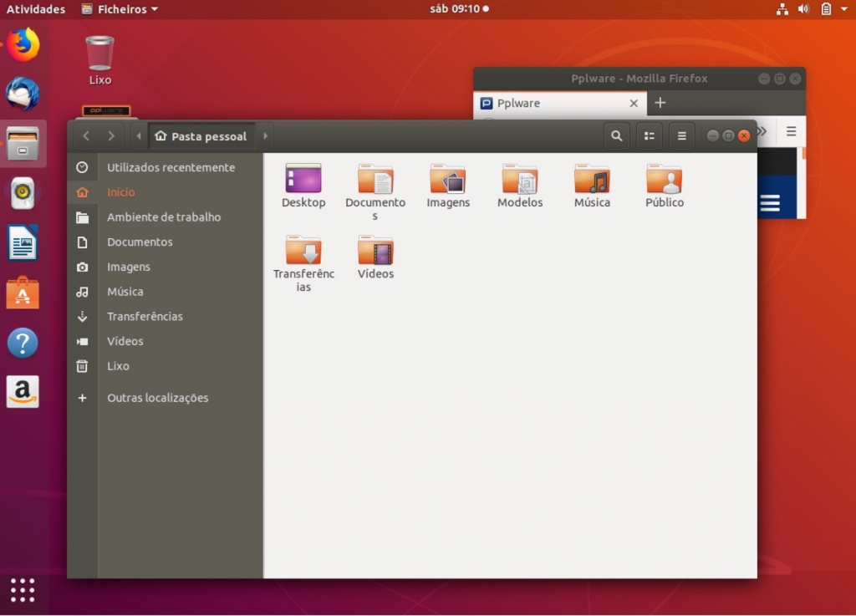Launch Firefox from the dock
The image size is (856, 616).
click(x=23, y=45)
